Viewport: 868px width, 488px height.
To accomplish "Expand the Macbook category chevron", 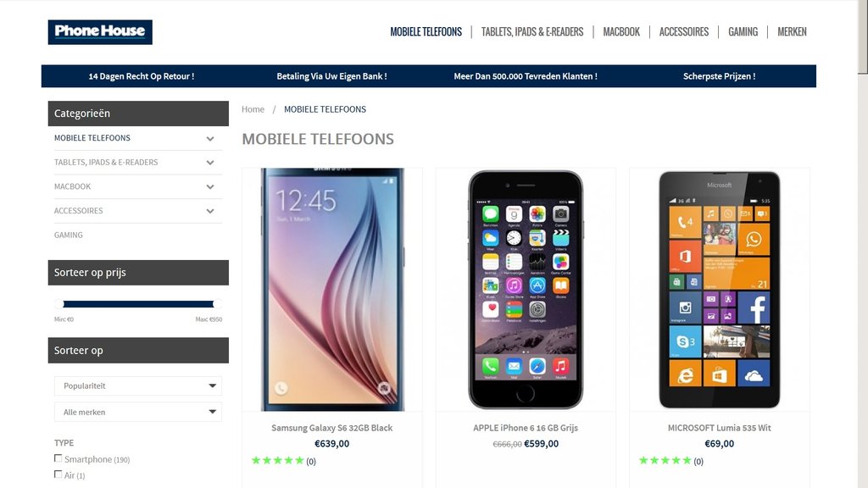I will pos(210,187).
